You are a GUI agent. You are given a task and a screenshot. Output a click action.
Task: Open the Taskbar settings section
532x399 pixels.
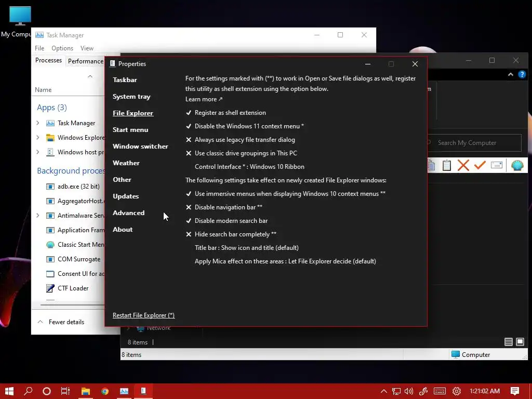coord(125,80)
